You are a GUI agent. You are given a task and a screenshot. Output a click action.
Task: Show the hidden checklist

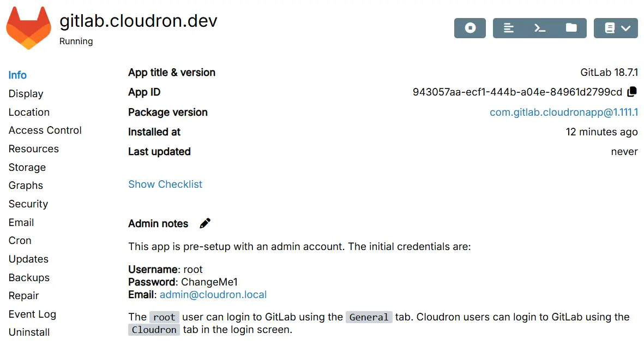[165, 185]
